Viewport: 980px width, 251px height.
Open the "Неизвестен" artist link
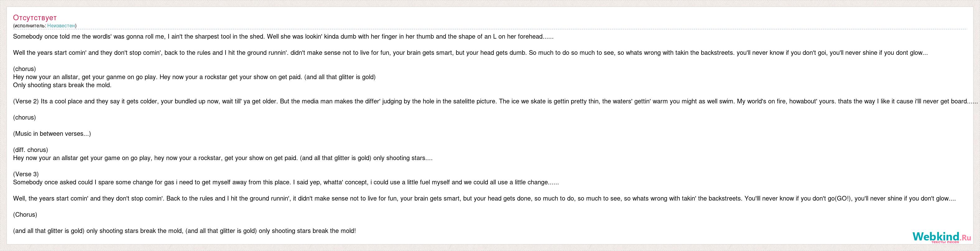61,26
